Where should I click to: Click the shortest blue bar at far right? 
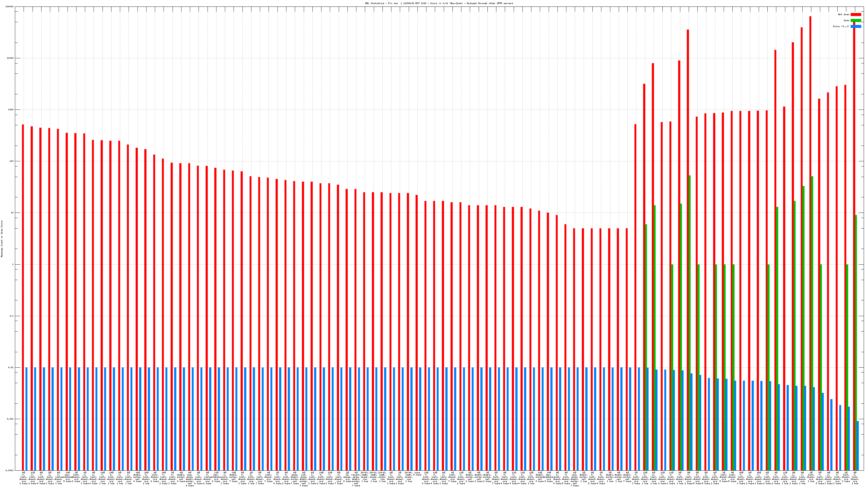pos(857,445)
